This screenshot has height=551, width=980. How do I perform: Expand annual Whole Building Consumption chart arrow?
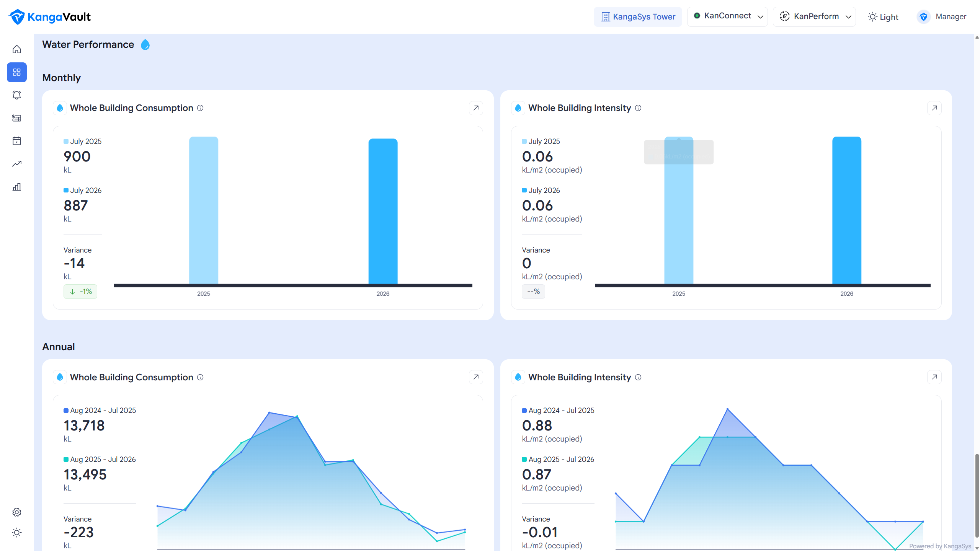click(x=476, y=377)
